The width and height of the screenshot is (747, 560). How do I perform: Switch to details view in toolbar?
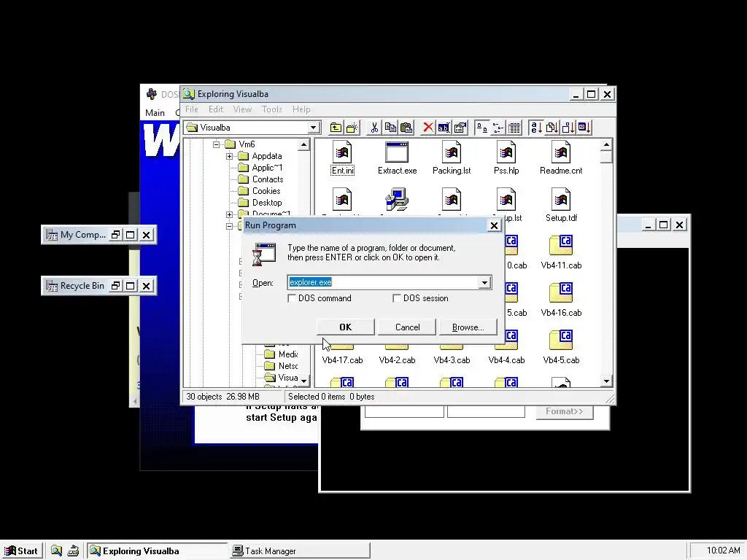tap(514, 128)
